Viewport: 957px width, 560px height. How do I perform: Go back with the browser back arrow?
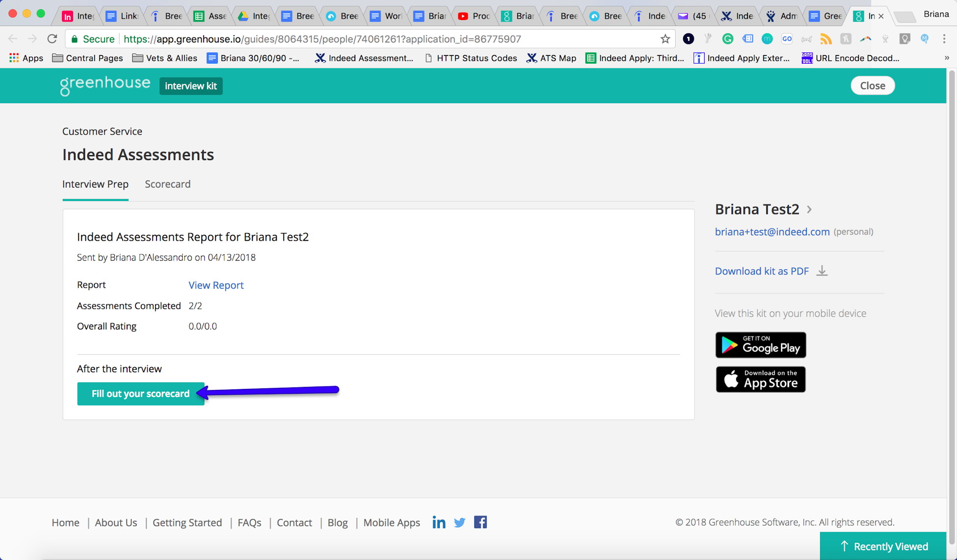[13, 39]
